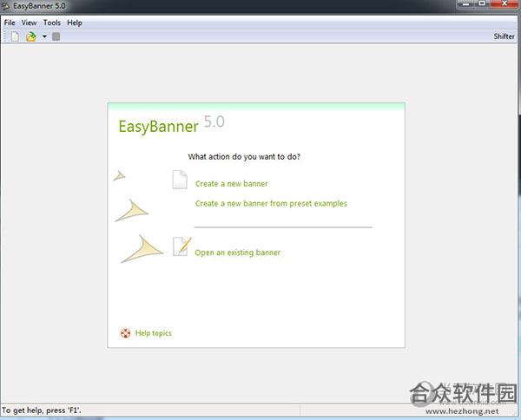
Task: Click the EasyBanner title bar app icon
Action: (6, 6)
